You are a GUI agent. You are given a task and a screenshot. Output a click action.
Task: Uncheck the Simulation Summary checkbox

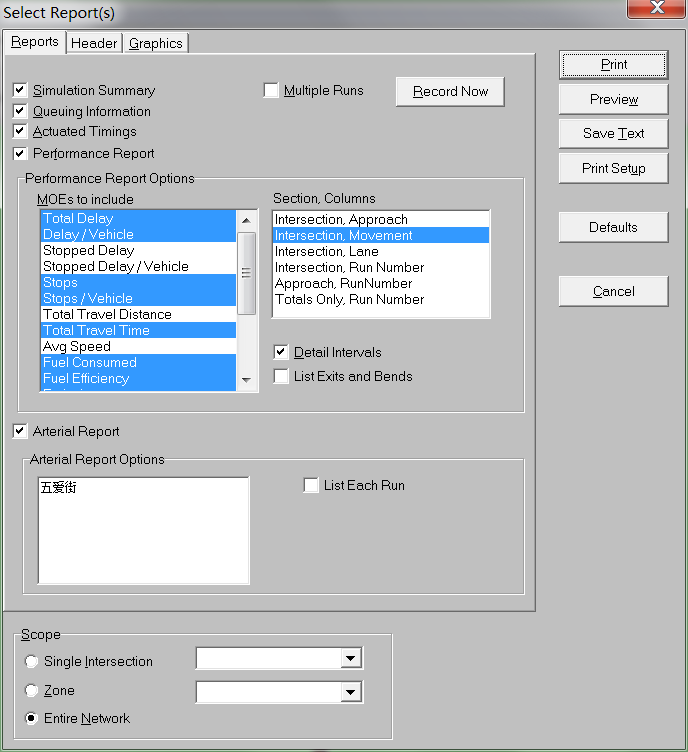click(20, 90)
